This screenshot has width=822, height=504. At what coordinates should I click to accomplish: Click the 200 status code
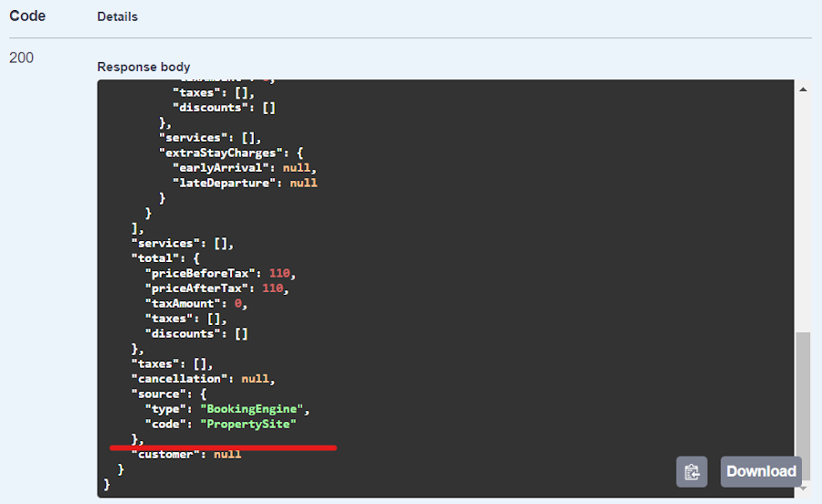click(22, 58)
